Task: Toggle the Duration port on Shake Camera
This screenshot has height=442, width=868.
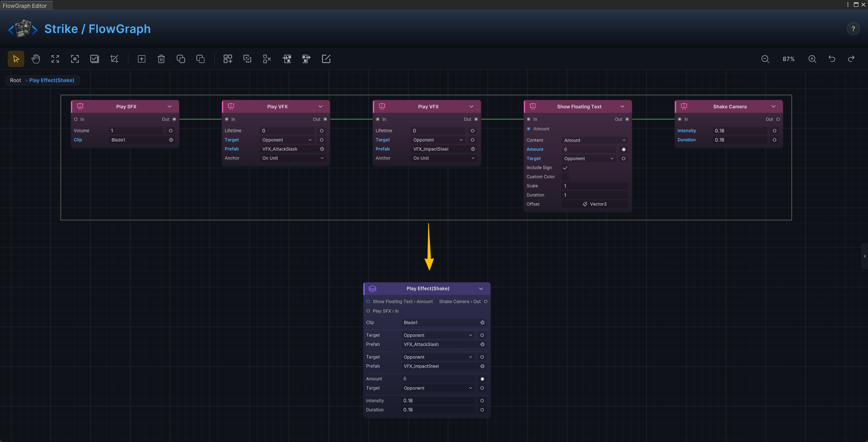Action: click(x=774, y=140)
